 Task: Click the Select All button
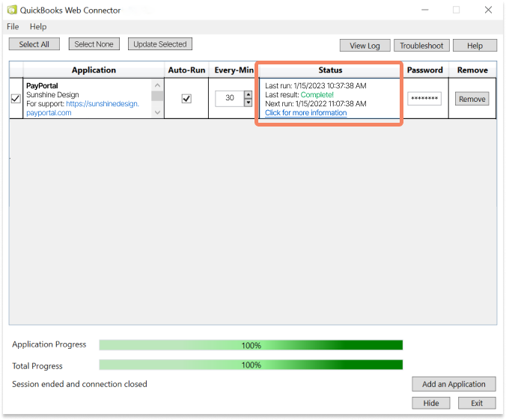click(34, 44)
